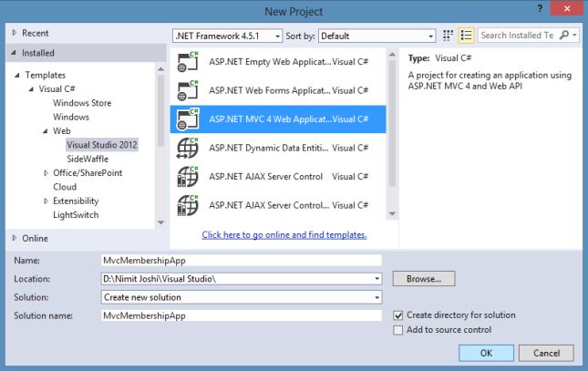Click the ASP.NET Empty Web Application template icon
Viewport: 588px width, 371px height.
click(188, 62)
